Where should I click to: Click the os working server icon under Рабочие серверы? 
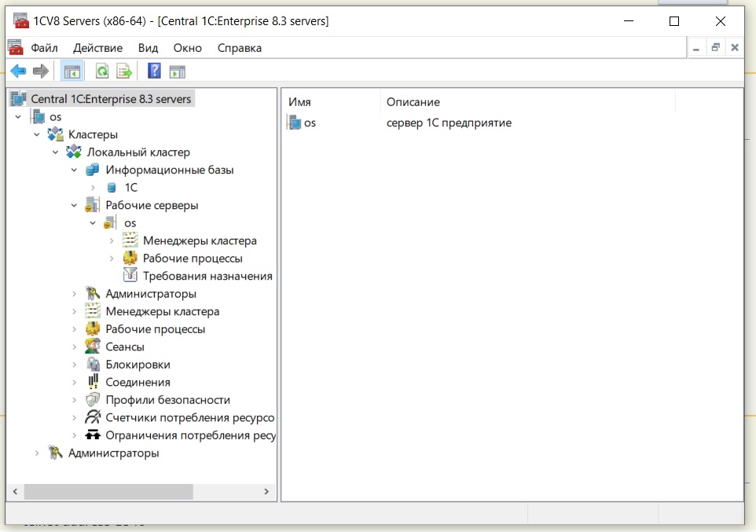(x=110, y=223)
